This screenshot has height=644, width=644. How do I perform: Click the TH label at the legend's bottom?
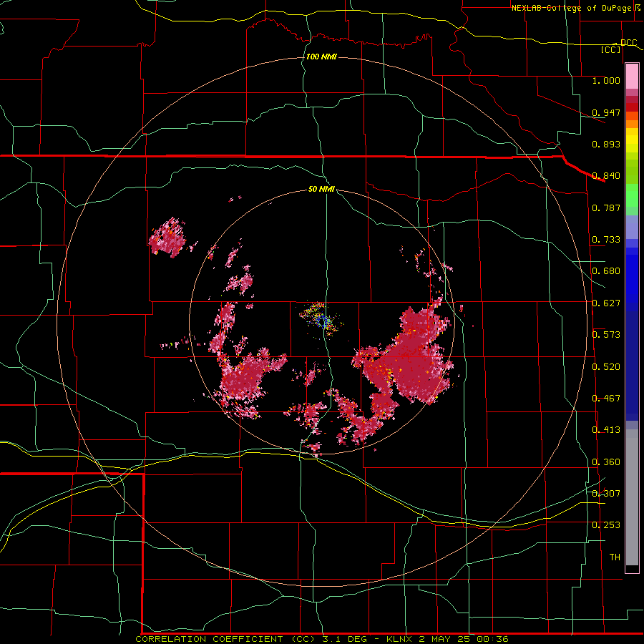[x=615, y=557]
